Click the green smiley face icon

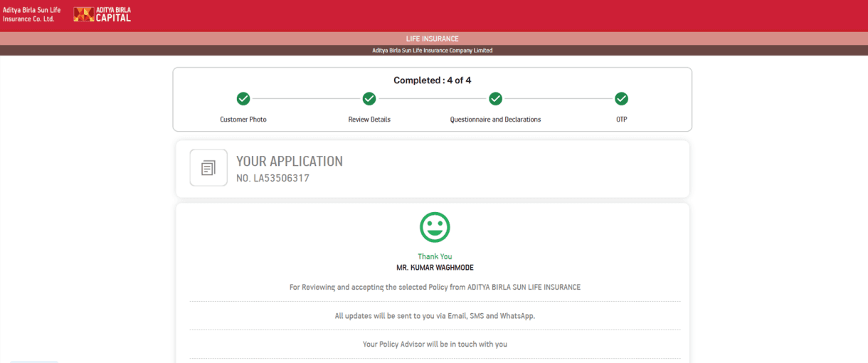click(x=435, y=227)
